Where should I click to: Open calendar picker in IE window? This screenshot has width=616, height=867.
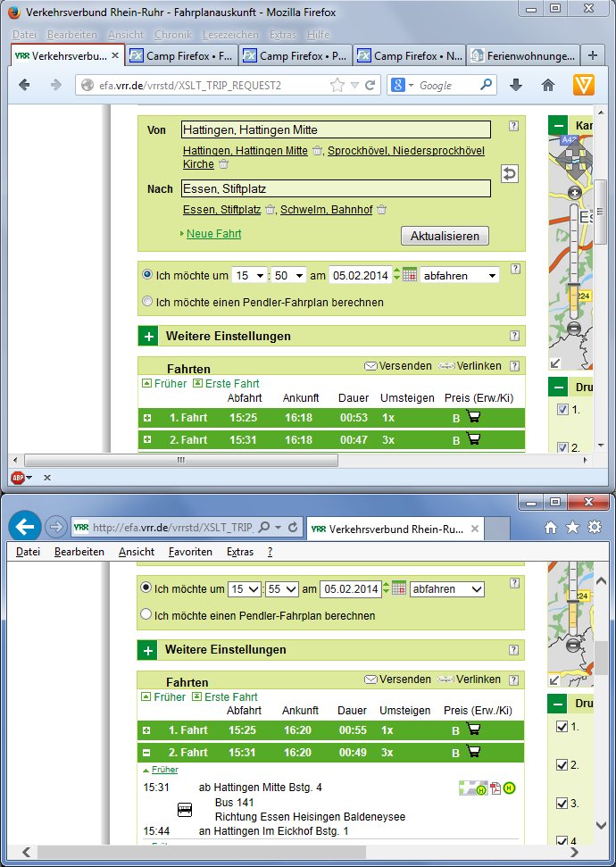pyautogui.click(x=399, y=588)
